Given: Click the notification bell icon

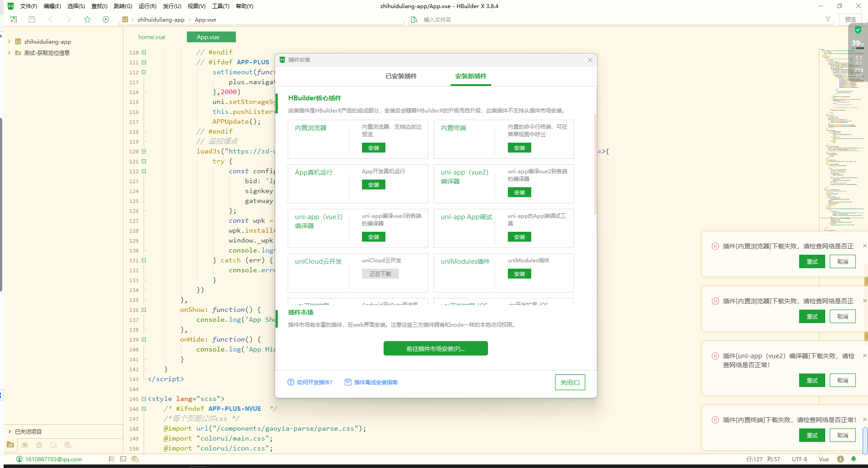Looking at the screenshot, I should 854,459.
